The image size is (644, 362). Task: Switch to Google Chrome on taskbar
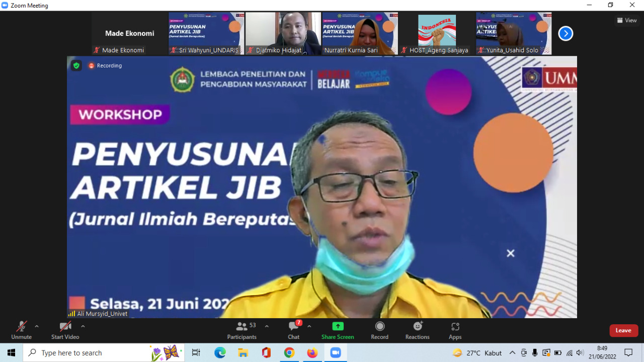pos(289,353)
